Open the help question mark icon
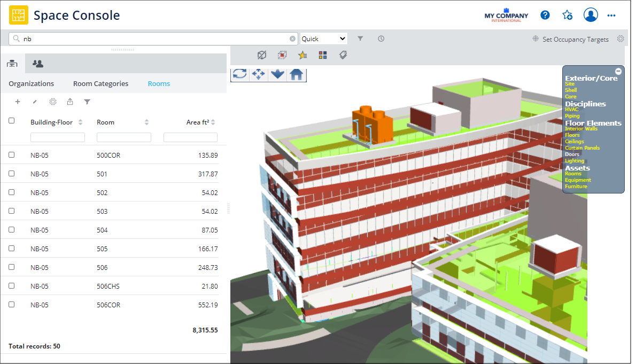Image resolution: width=636 pixels, height=364 pixels. point(545,15)
